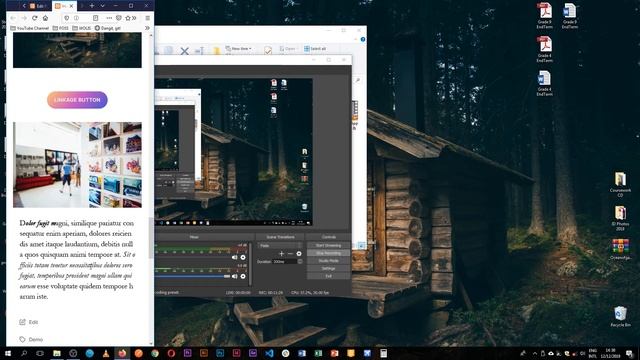The height and width of the screenshot is (360, 640).
Task: Open upper mixer channel gear settings
Action: coord(243,257)
